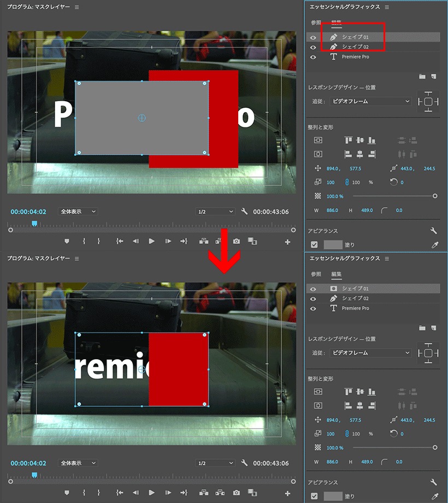Screen dimensions: 448x503
Task: Hide シェイプ02 layer in upper panel
Action: (313, 48)
